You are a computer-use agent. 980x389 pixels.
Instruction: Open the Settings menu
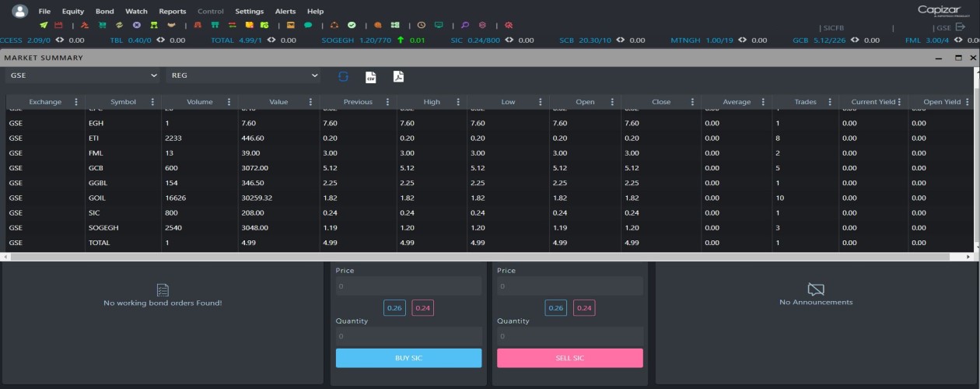click(250, 12)
